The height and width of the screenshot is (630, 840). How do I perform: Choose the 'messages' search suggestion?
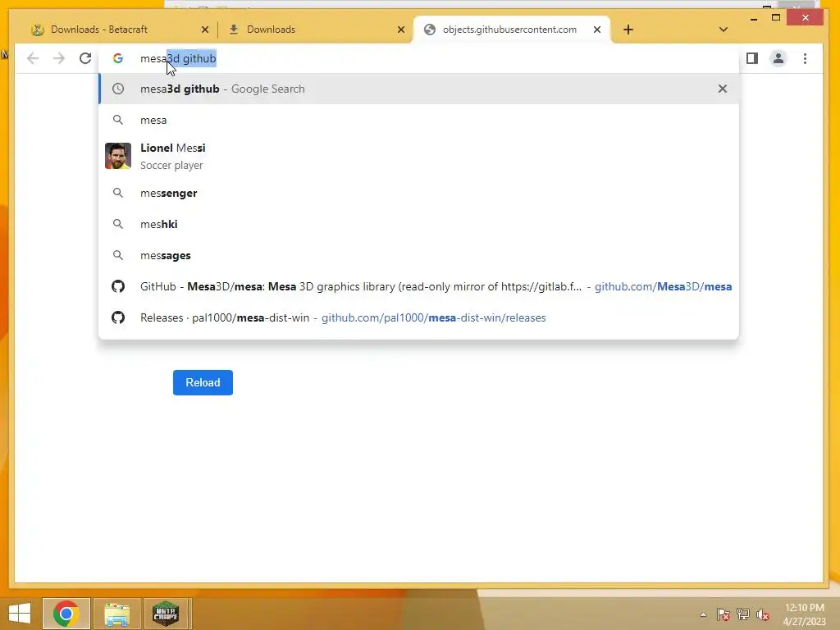coord(419,256)
